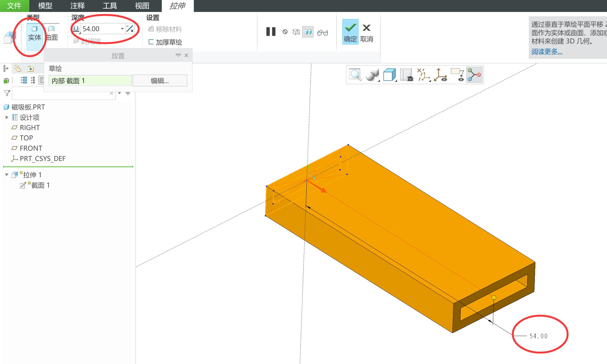Confirm the extrude with 确定
This screenshot has width=607, height=364.
click(350, 32)
